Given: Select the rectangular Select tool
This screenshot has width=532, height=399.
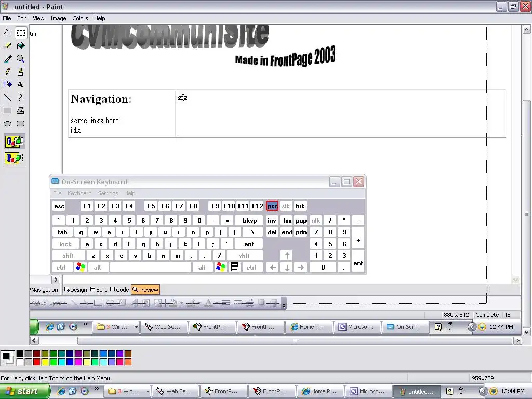Looking at the screenshot, I should (x=21, y=33).
